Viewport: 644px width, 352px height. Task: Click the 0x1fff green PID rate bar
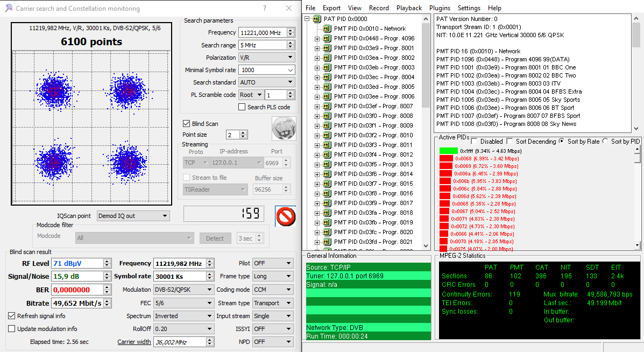coord(449,151)
